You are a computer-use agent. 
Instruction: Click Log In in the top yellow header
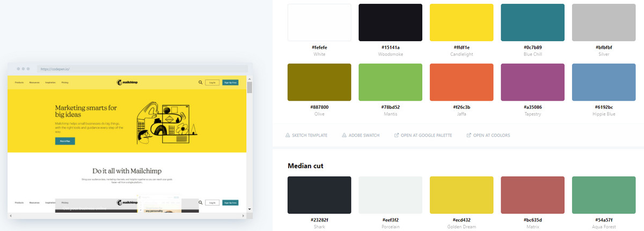point(212,83)
